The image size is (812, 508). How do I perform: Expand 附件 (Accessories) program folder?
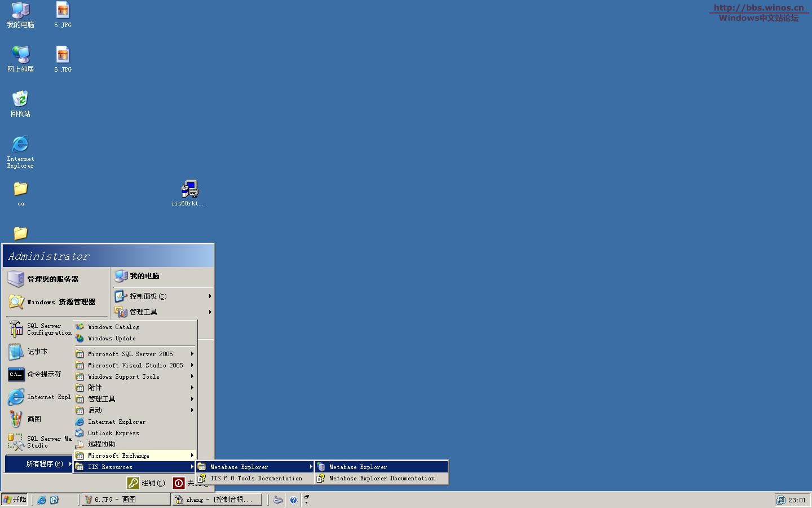pos(135,388)
